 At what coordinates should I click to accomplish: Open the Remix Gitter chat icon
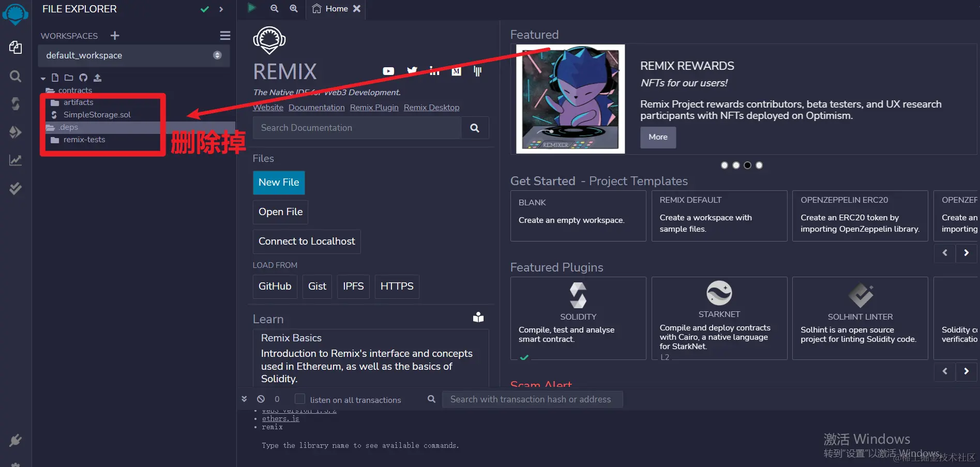click(477, 71)
